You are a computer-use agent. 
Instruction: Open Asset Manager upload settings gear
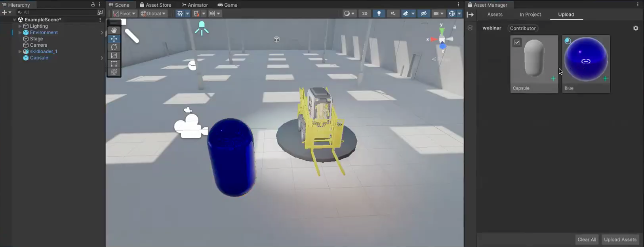tap(636, 28)
